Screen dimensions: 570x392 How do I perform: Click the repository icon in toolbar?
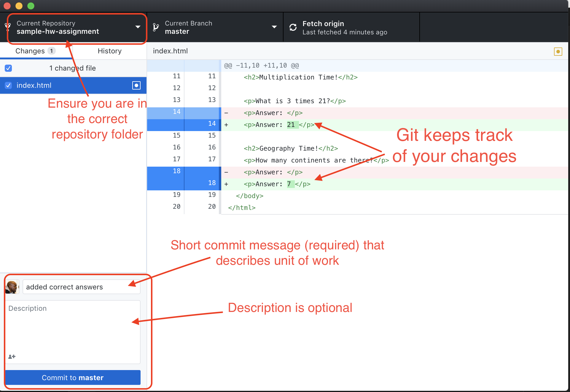[x=8, y=27]
